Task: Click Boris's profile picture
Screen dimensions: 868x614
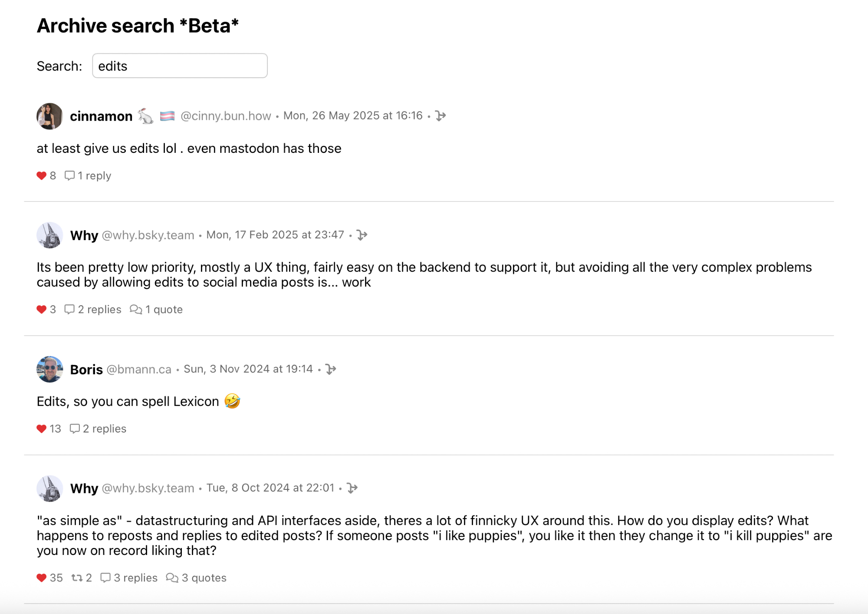Action: [50, 369]
